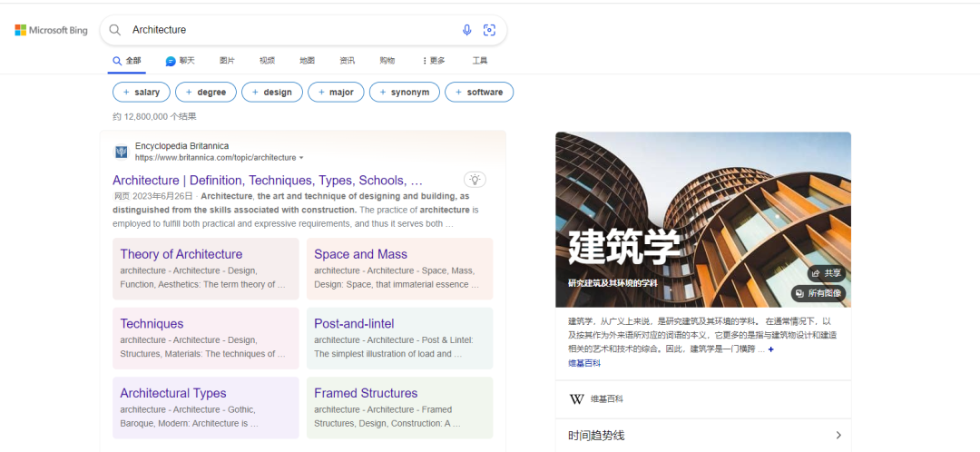Add the software suggestion chip

pyautogui.click(x=479, y=92)
